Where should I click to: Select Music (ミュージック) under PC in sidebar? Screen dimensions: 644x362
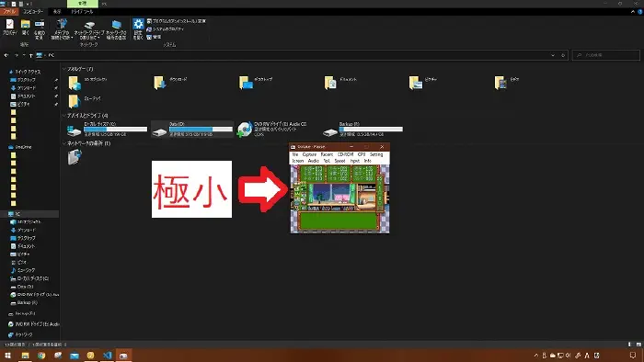pos(24,270)
